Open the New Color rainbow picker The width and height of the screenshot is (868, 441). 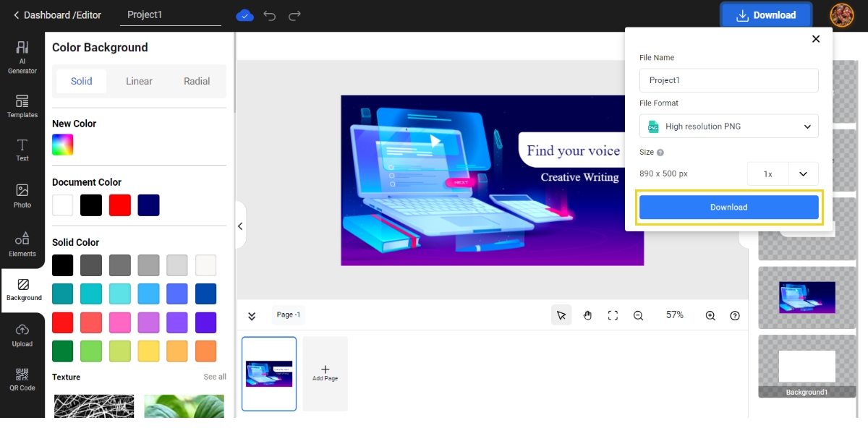click(x=63, y=145)
